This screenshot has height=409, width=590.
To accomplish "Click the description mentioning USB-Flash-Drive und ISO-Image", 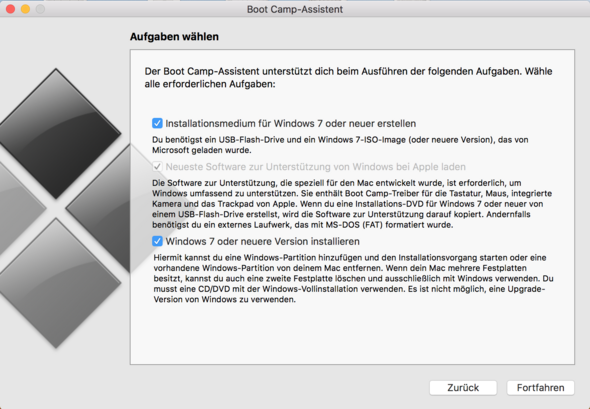I will (340, 145).
